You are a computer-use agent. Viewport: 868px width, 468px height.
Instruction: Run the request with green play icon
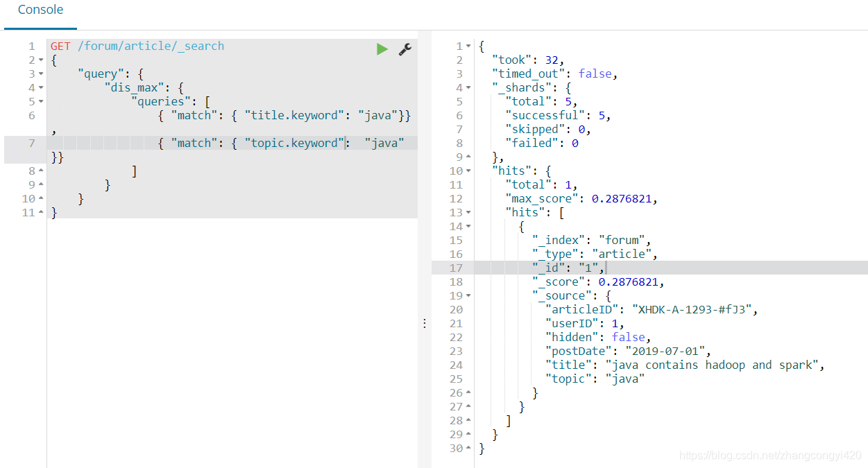click(x=382, y=49)
